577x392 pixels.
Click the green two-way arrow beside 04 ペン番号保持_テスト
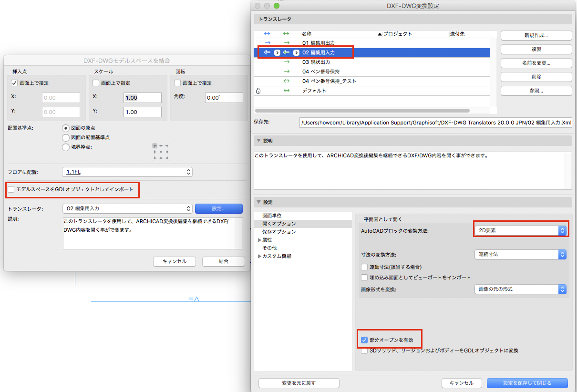286,81
